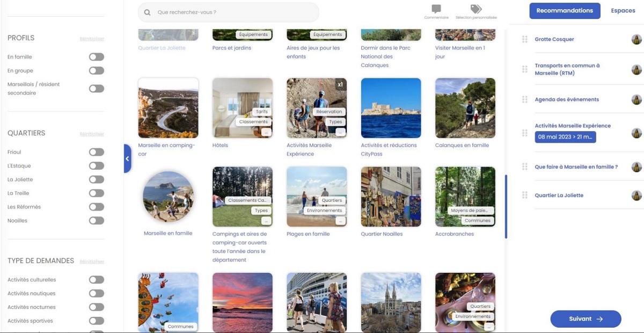Click the avatar beside Que faire à Marseille en famille
The height and width of the screenshot is (333, 644).
636,167
